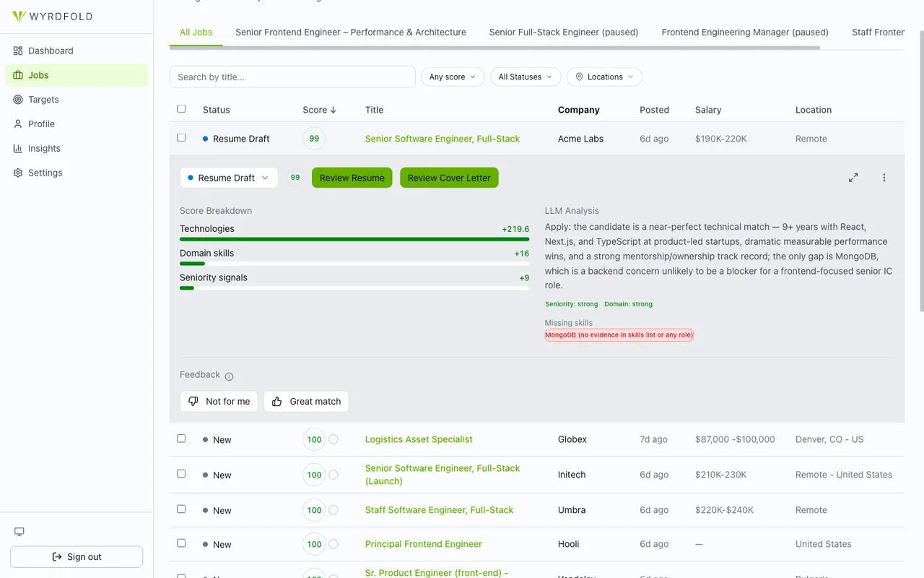Open Settings from sidebar

(x=77, y=173)
